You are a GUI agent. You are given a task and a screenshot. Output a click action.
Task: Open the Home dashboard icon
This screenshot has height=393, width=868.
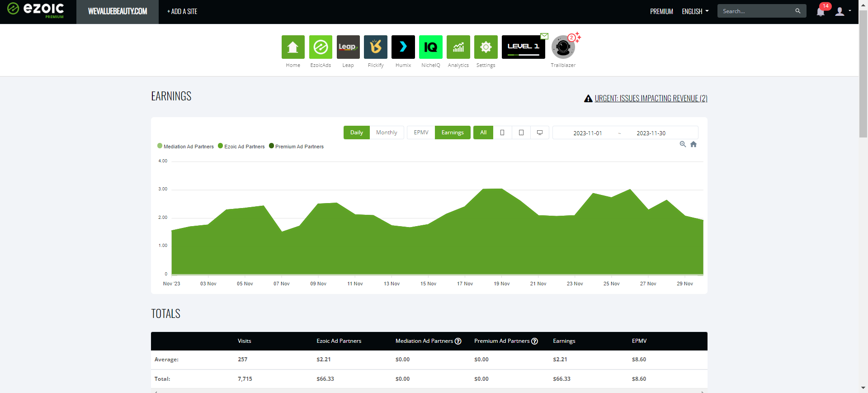pos(293,47)
